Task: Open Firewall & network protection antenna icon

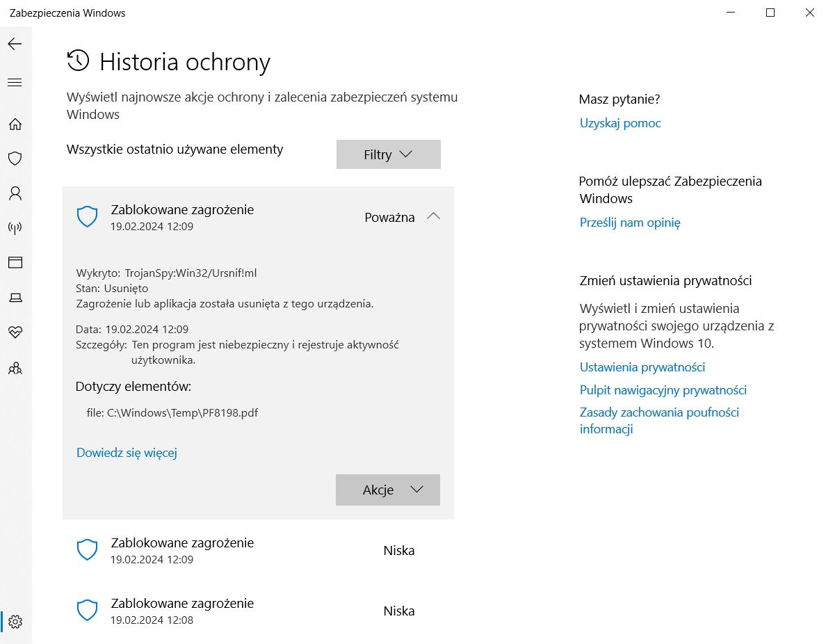Action: click(15, 227)
